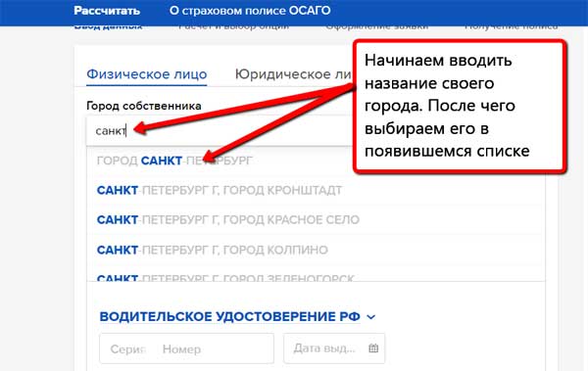Switch to Юридическое лицо tab
The image size is (588, 371).
(x=294, y=74)
